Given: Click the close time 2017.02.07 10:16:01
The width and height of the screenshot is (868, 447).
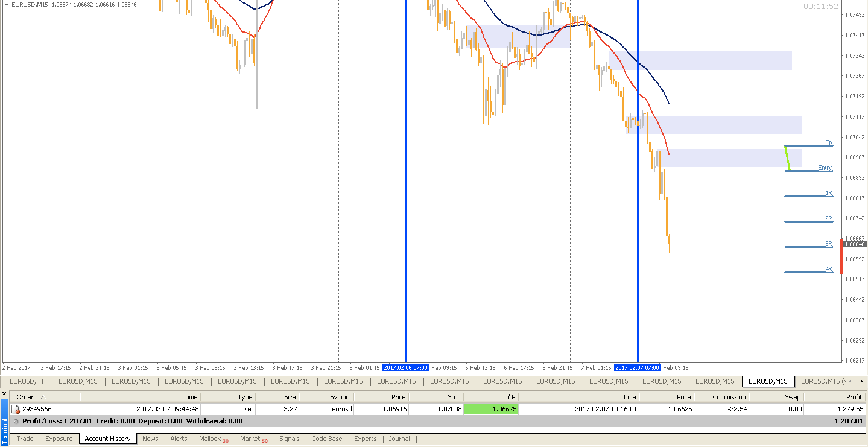Looking at the screenshot, I should tap(605, 409).
